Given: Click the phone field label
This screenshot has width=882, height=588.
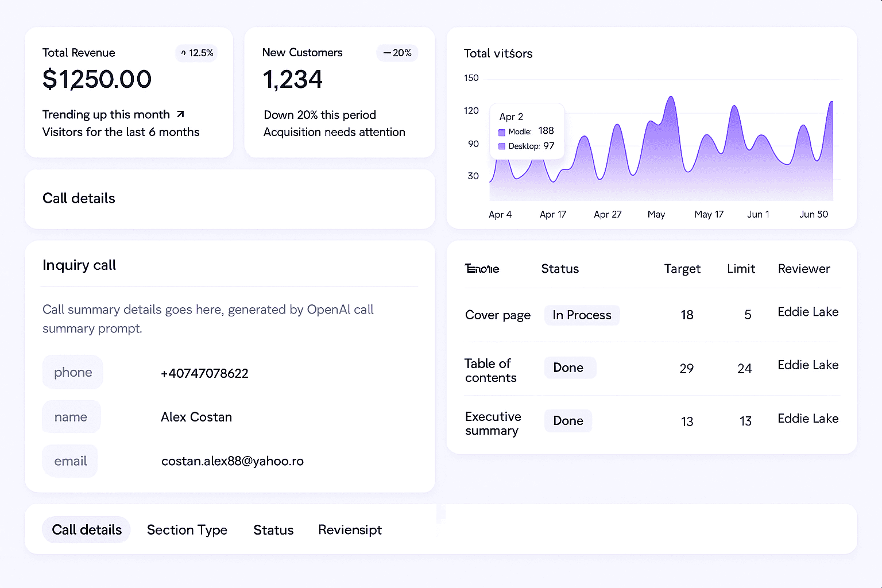Looking at the screenshot, I should coord(73,372).
